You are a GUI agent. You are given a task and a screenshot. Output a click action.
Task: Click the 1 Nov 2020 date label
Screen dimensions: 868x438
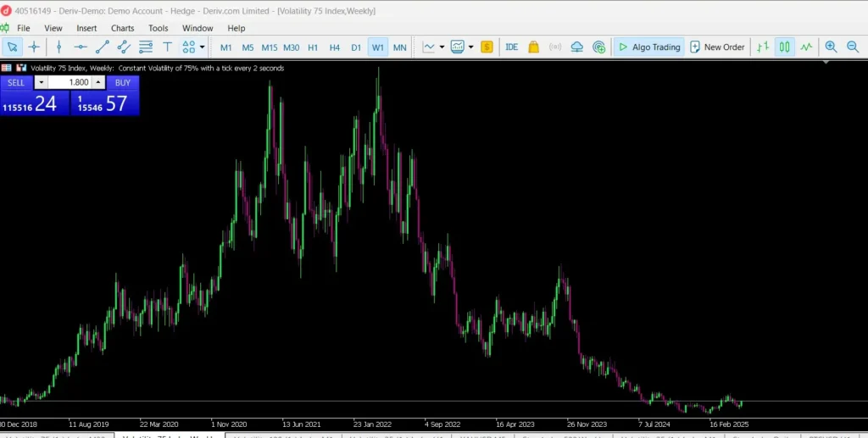229,424
